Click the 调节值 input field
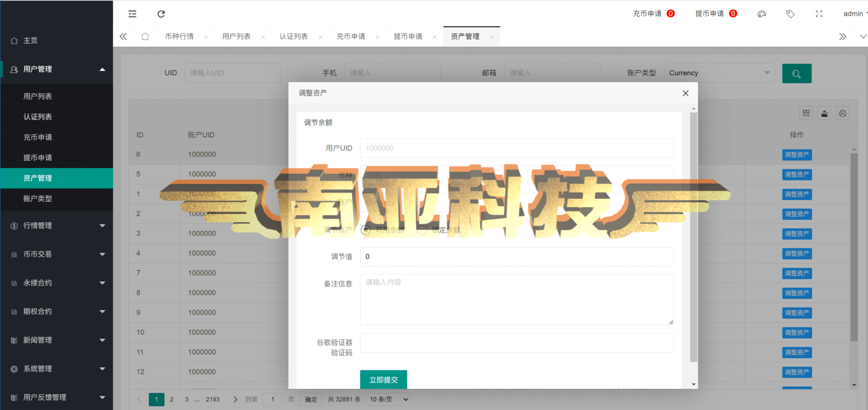 (x=517, y=256)
